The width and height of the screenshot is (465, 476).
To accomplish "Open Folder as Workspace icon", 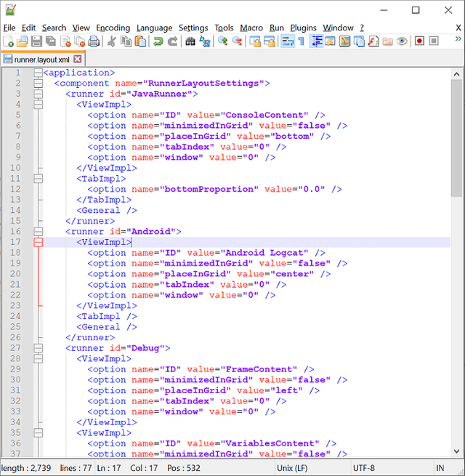I will (387, 41).
